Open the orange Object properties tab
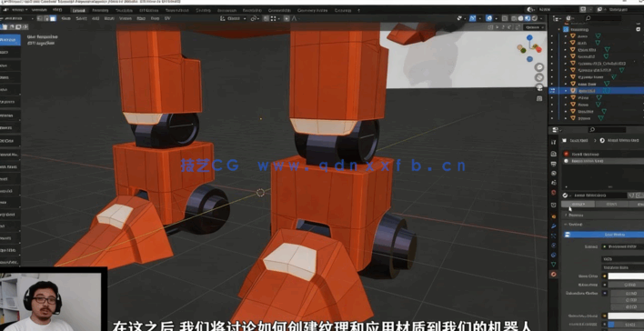 553,216
